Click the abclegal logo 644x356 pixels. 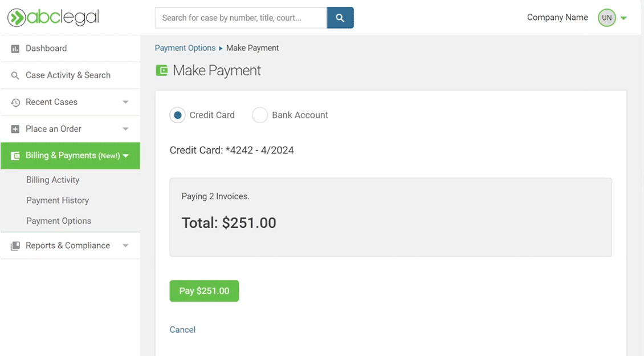point(53,18)
